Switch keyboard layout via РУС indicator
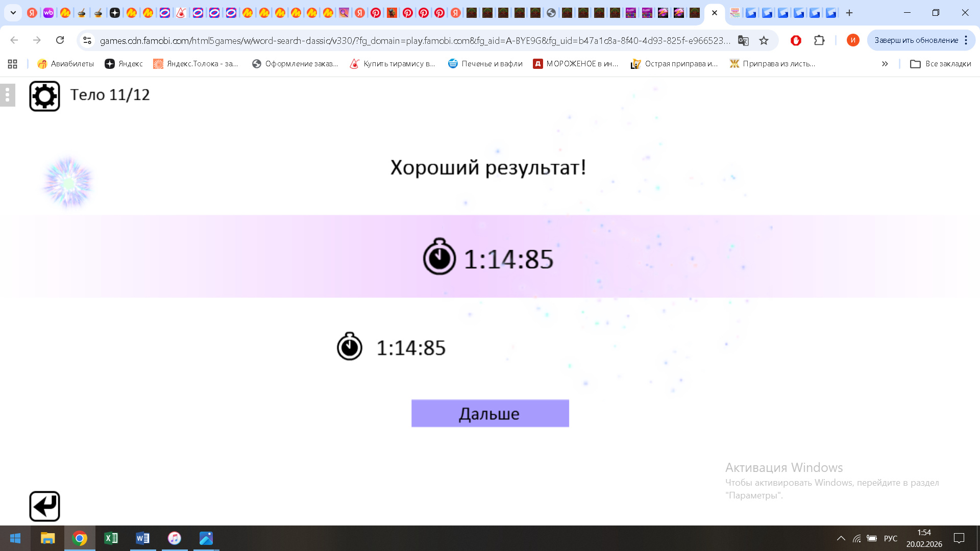Viewport: 980px width, 551px height. [x=890, y=538]
